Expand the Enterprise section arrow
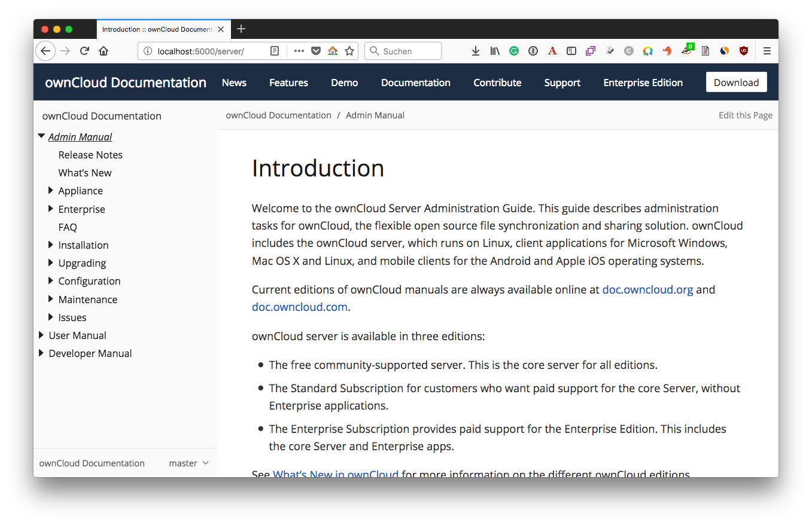This screenshot has width=812, height=525. click(51, 209)
